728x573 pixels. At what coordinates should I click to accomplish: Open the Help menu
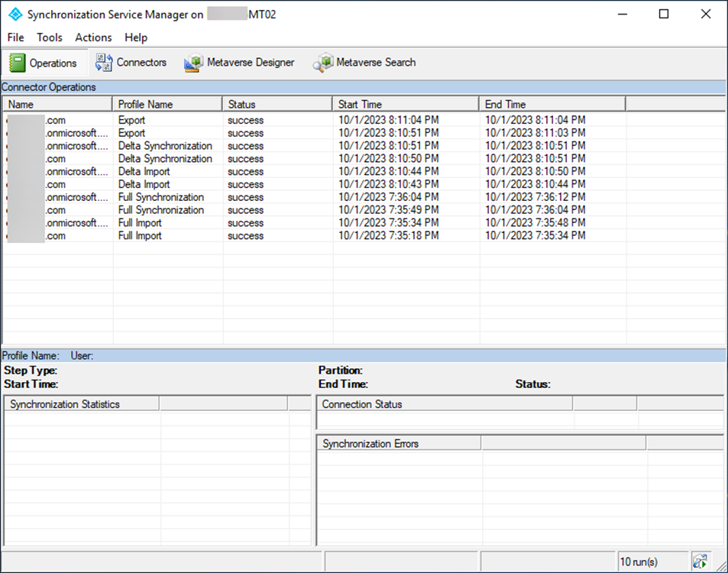point(135,37)
